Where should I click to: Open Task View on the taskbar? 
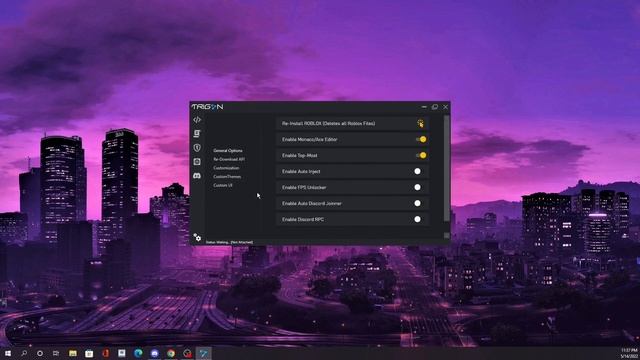56,353
